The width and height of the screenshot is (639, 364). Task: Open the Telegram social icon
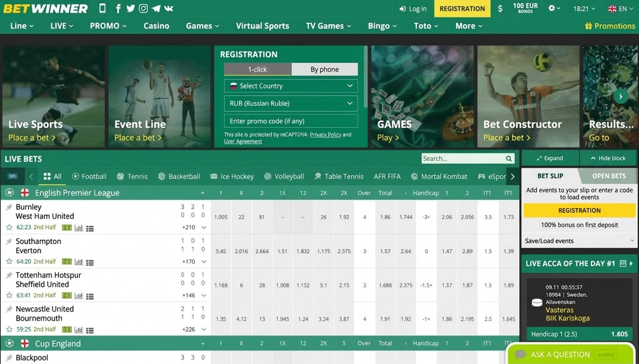tap(155, 9)
